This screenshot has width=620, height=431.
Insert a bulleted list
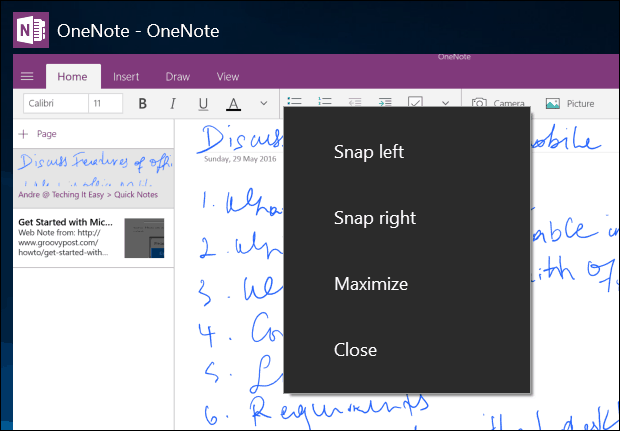click(x=295, y=101)
